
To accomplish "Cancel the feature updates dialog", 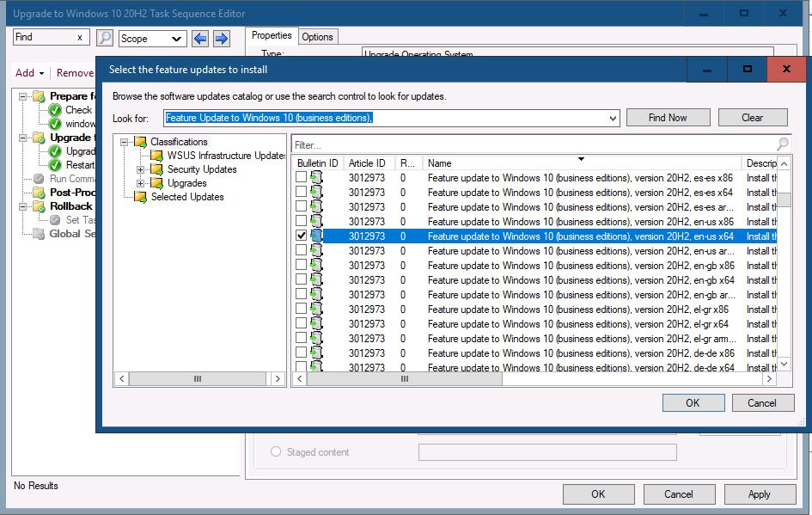I will [762, 403].
